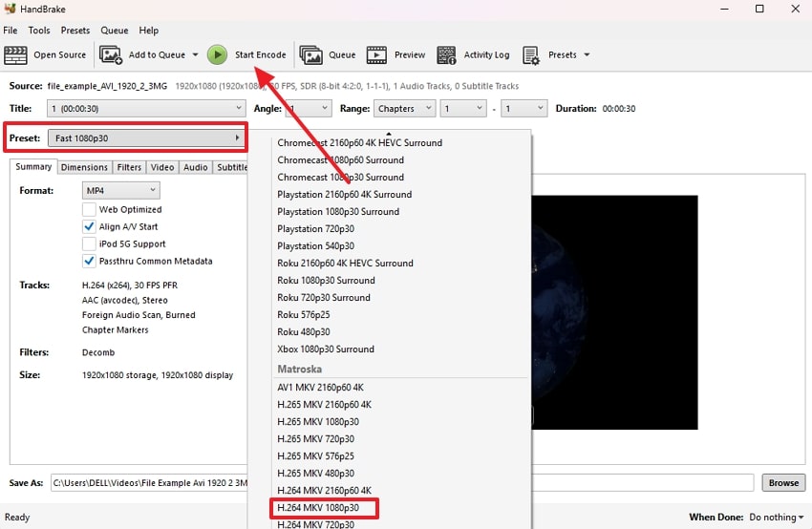Screen dimensions: 812x529
Task: Select Chromecast 2160p60 4K HEVC Surround preset
Action: click(x=360, y=143)
